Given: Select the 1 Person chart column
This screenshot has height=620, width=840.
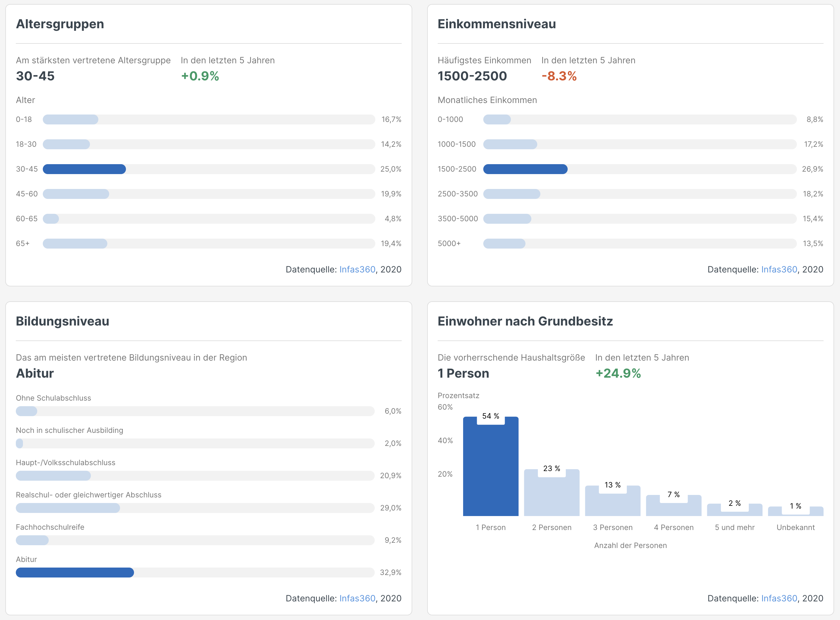Looking at the screenshot, I should click(x=490, y=469).
